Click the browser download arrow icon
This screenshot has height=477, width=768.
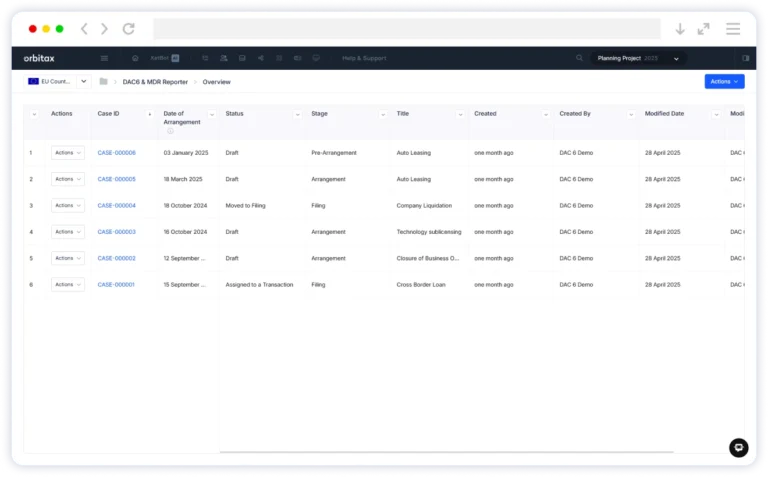point(680,29)
